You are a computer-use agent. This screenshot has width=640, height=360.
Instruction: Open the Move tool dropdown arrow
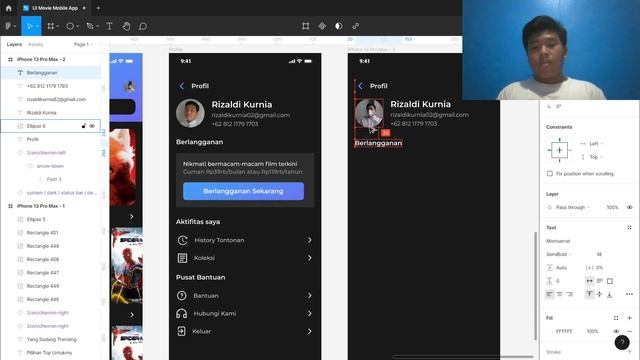(x=37, y=26)
